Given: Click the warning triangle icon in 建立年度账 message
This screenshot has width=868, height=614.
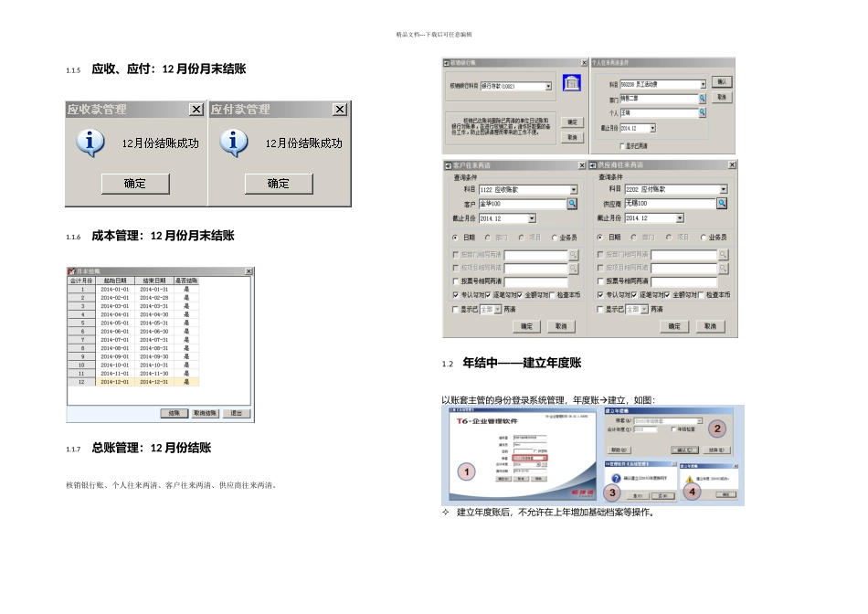Looking at the screenshot, I should pos(690,480).
